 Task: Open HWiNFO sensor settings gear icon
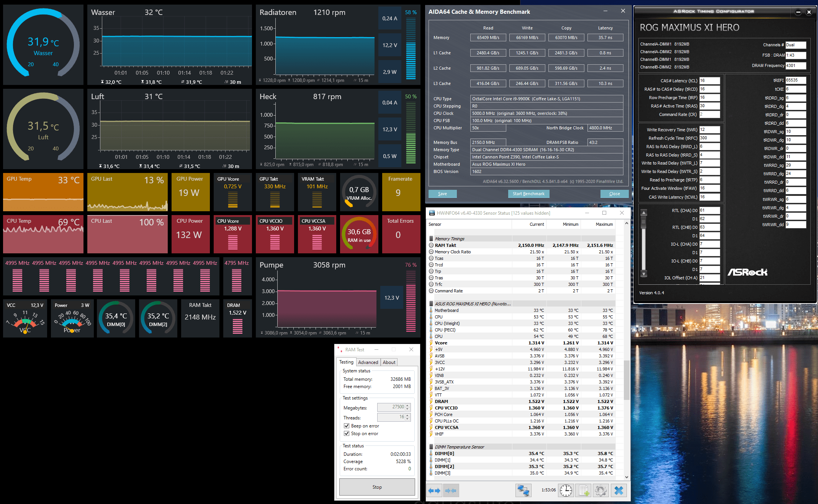coord(601,490)
